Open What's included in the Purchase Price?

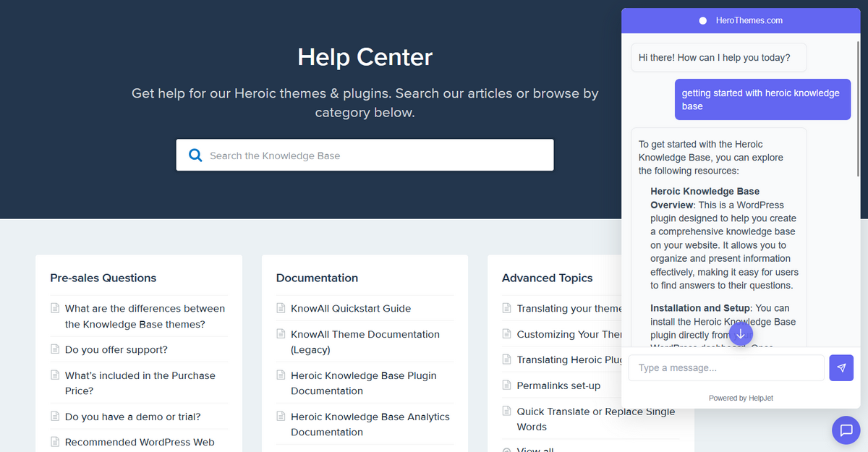140,383
